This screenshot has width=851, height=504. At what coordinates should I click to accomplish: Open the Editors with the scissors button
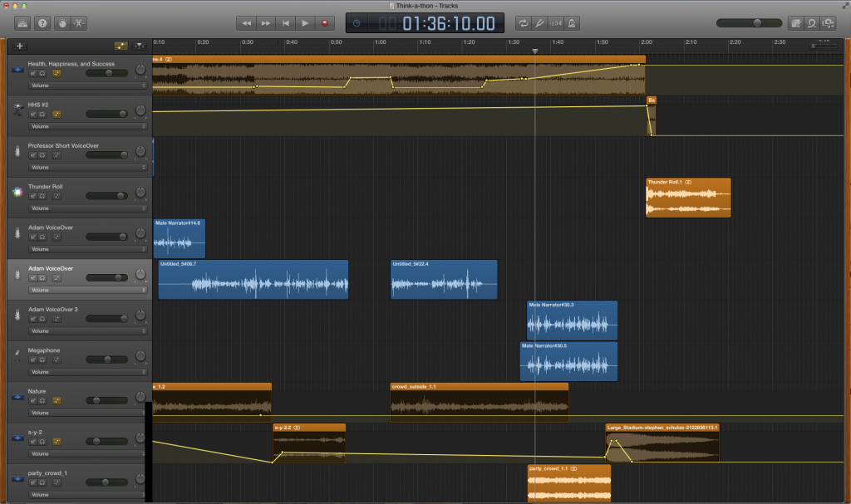coord(79,23)
